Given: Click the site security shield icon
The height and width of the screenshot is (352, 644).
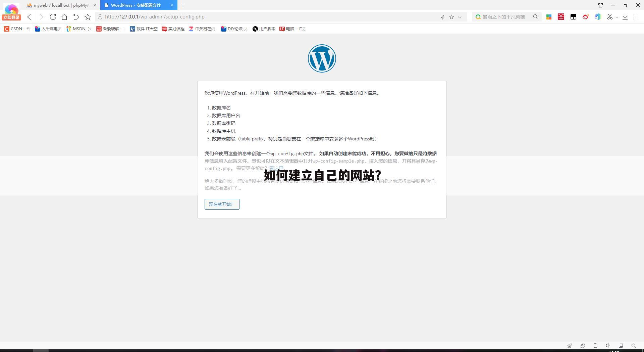Looking at the screenshot, I should (100, 17).
